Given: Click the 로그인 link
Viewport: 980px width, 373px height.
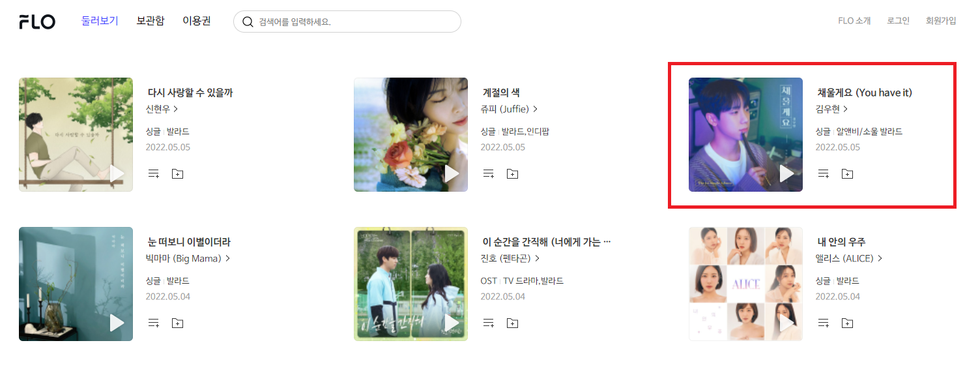Looking at the screenshot, I should 898,21.
